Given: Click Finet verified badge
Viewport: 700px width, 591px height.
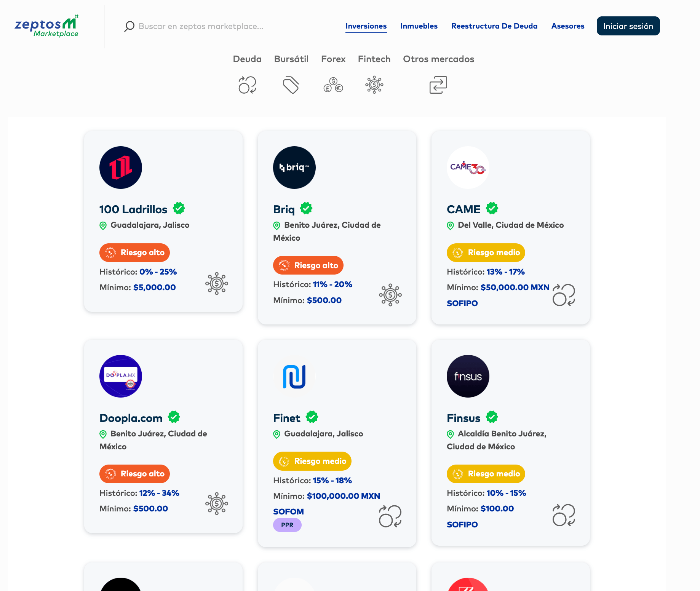Looking at the screenshot, I should tap(312, 417).
